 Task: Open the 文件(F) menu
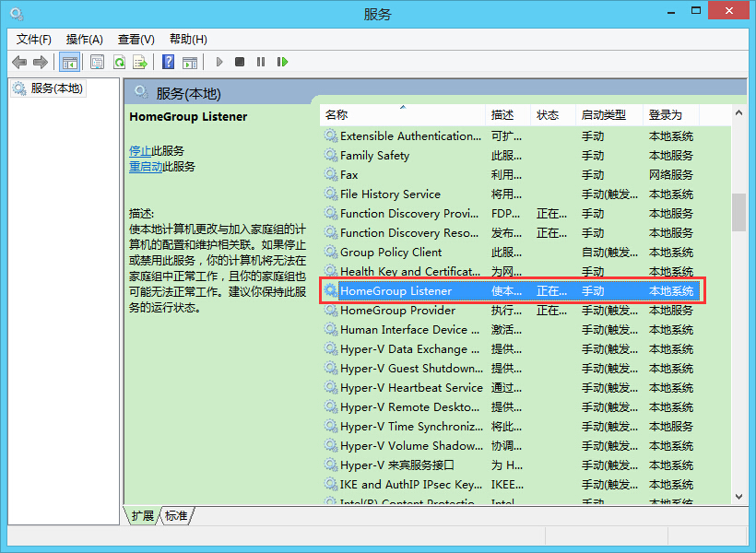point(34,39)
